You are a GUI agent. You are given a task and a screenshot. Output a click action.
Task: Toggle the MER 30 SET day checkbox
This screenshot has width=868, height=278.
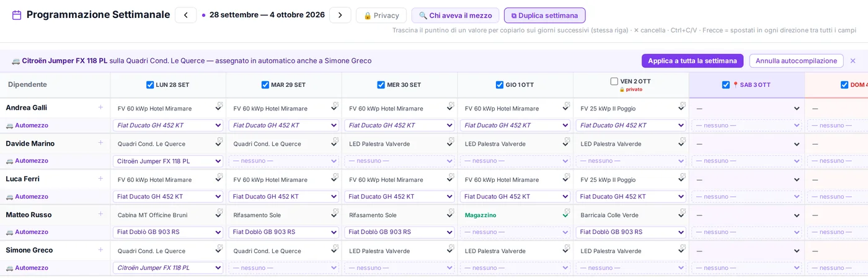[381, 85]
